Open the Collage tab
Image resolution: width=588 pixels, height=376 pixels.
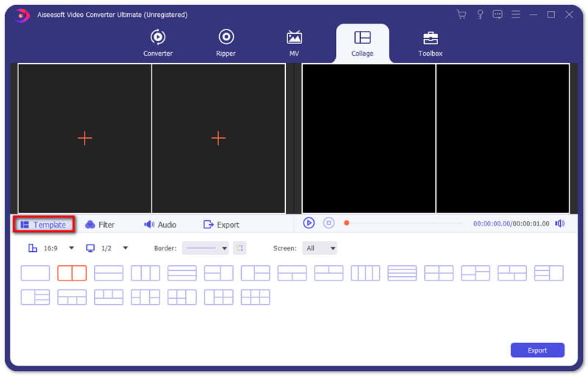362,44
